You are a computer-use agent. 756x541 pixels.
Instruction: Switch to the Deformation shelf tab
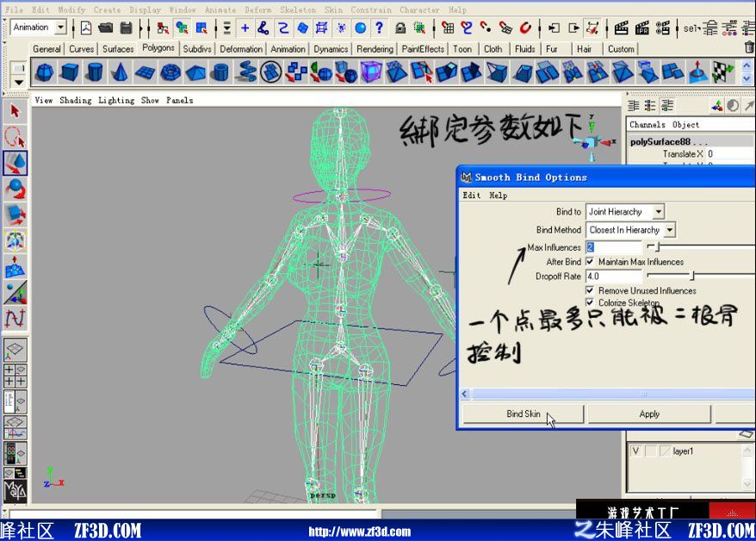coord(241,49)
